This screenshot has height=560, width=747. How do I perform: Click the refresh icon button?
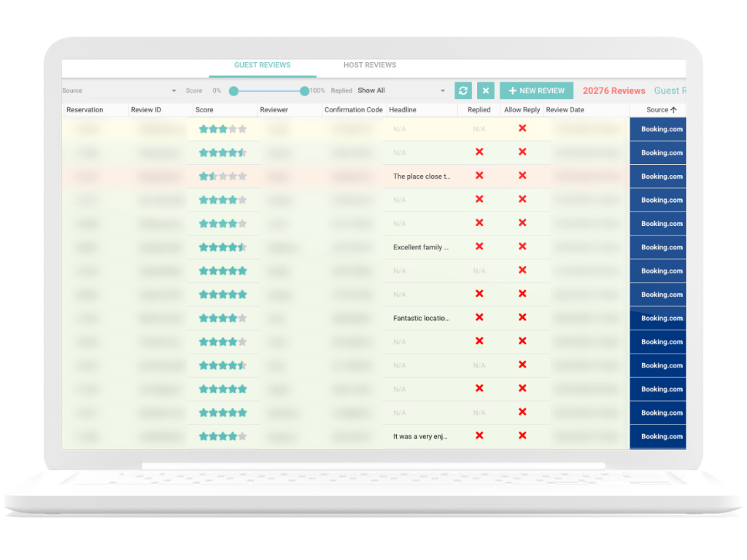(x=463, y=90)
